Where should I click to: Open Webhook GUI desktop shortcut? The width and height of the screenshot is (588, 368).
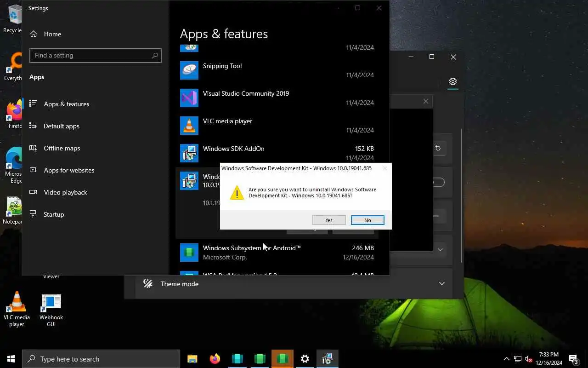click(x=51, y=309)
